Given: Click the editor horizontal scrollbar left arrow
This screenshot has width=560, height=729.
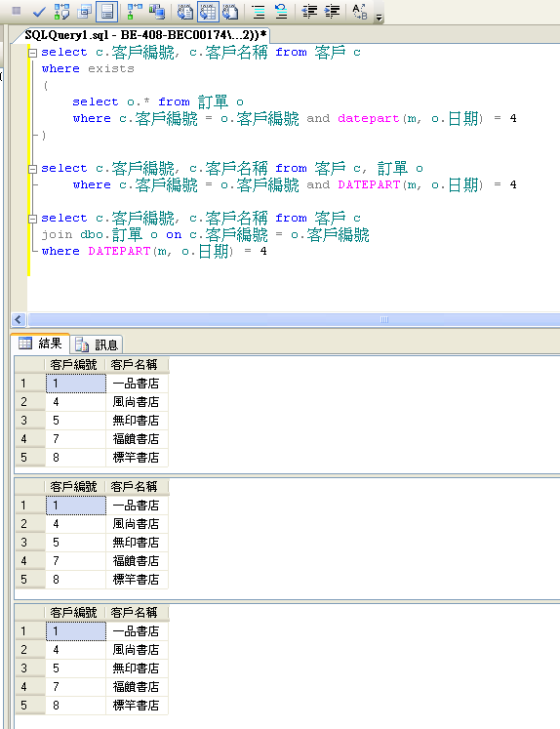Looking at the screenshot, I should point(19,319).
